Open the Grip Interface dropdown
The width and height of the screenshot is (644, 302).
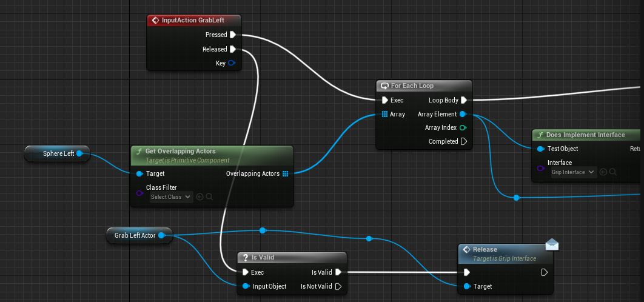572,172
